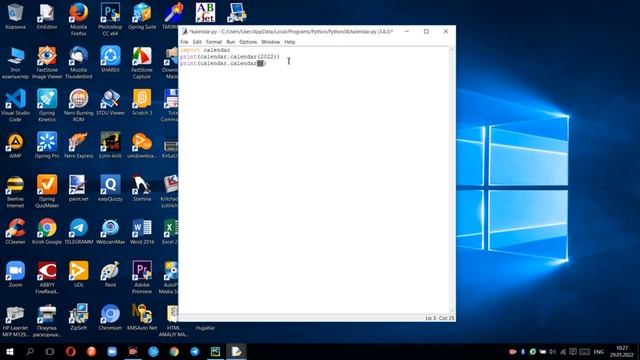
Task: Open Opera from the taskbar
Action: coord(71,351)
